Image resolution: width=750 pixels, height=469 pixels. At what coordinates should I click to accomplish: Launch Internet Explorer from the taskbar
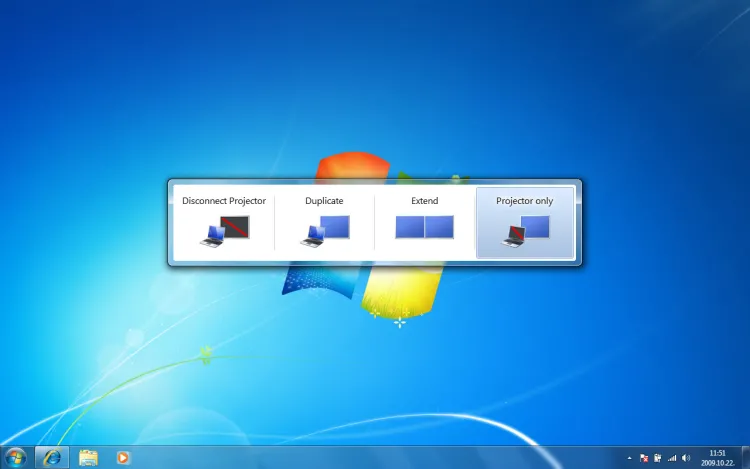pyautogui.click(x=52, y=458)
